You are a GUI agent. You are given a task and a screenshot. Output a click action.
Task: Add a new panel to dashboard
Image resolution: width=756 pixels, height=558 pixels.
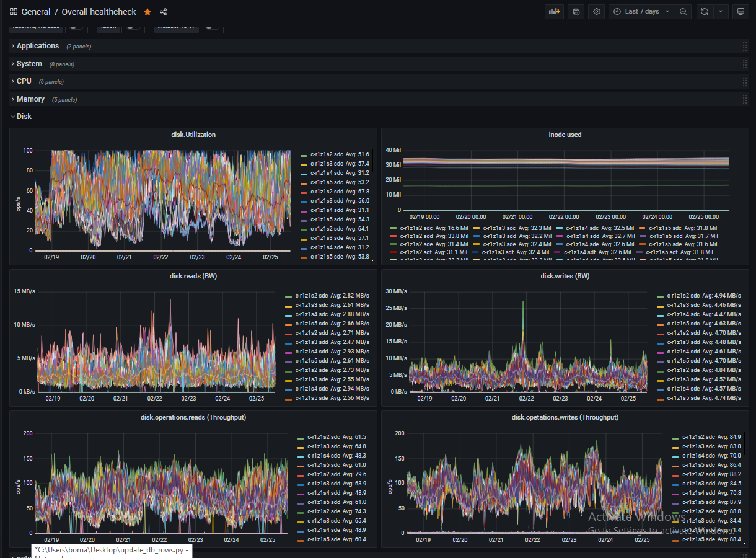coord(554,12)
